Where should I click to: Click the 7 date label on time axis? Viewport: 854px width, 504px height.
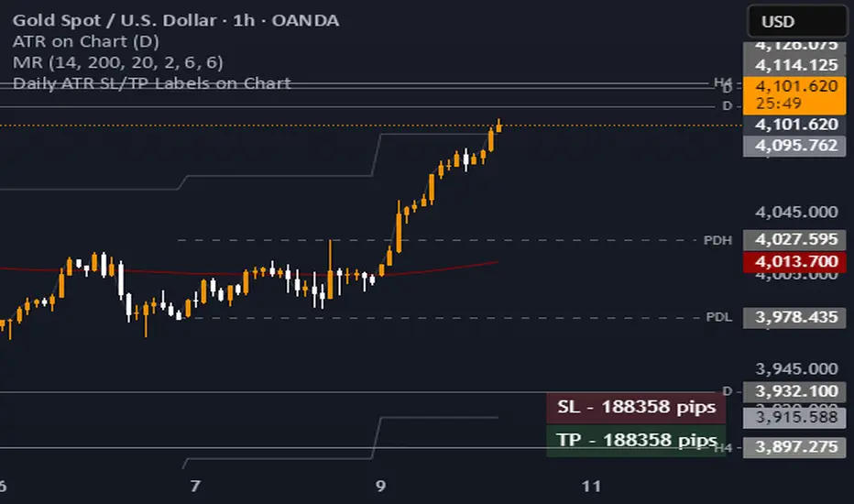[193, 485]
